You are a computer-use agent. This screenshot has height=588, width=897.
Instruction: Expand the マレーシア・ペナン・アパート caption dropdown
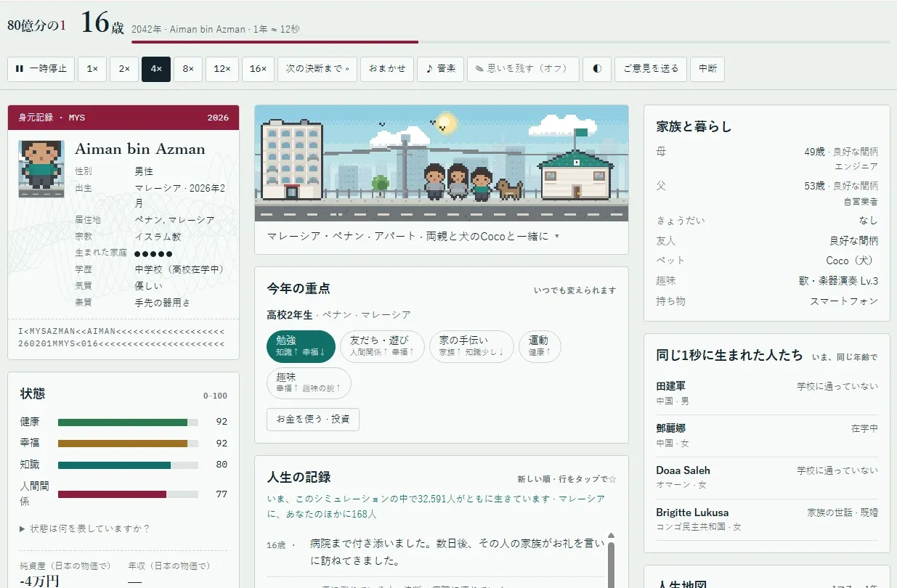(413, 237)
